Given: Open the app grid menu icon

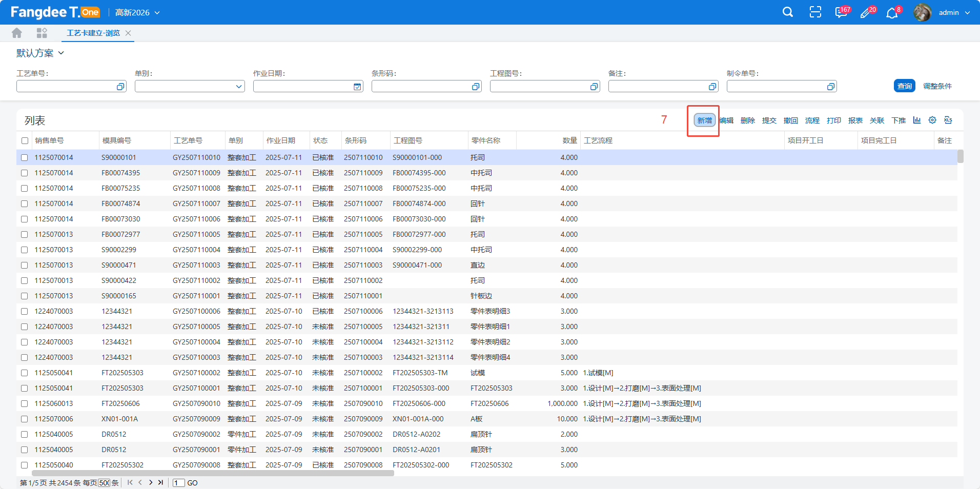Looking at the screenshot, I should (42, 33).
